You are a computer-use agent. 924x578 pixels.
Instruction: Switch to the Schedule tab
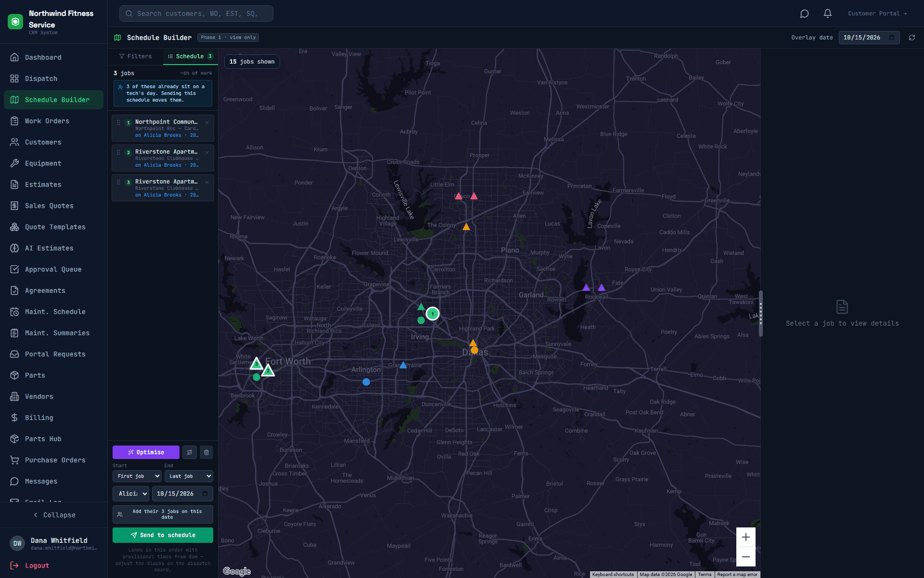pyautogui.click(x=190, y=56)
